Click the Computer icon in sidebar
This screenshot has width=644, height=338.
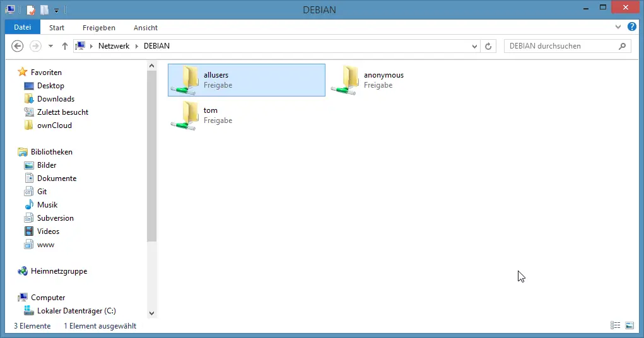coord(23,298)
